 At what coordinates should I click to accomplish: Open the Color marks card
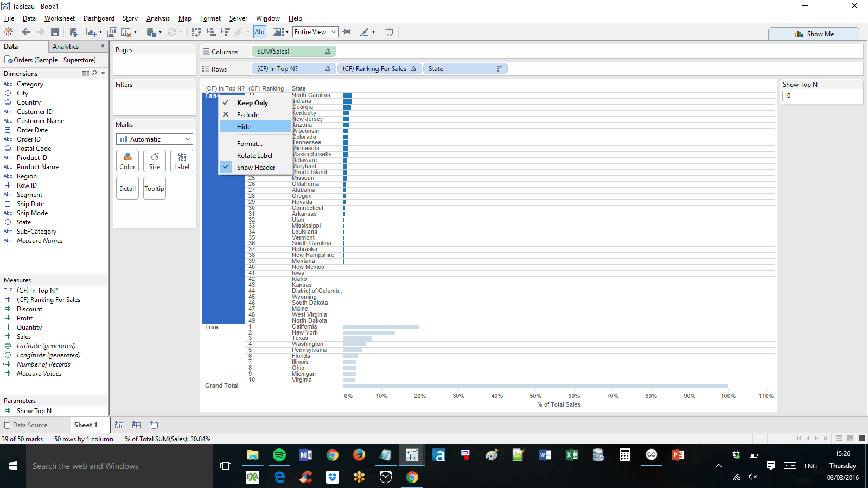[x=127, y=161]
